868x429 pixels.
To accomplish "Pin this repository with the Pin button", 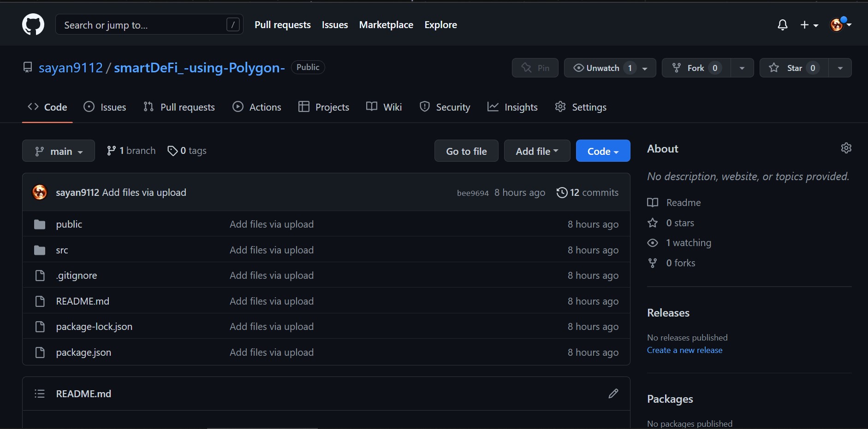I will [x=535, y=68].
